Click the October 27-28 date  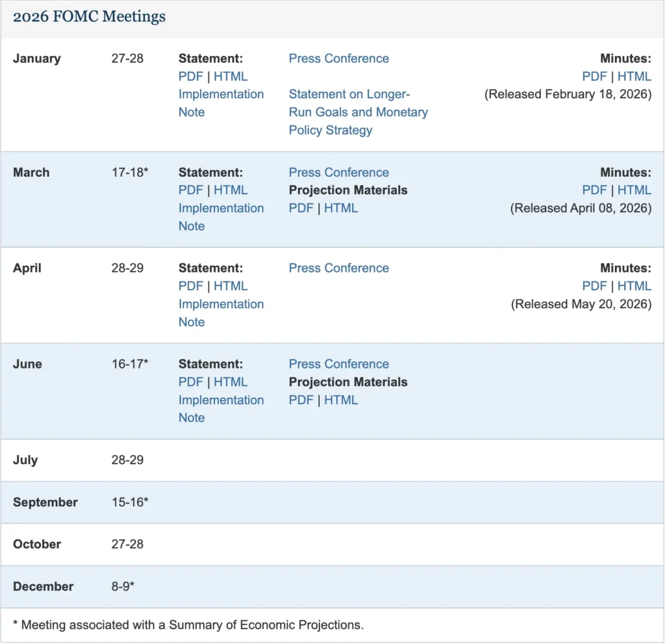127,544
